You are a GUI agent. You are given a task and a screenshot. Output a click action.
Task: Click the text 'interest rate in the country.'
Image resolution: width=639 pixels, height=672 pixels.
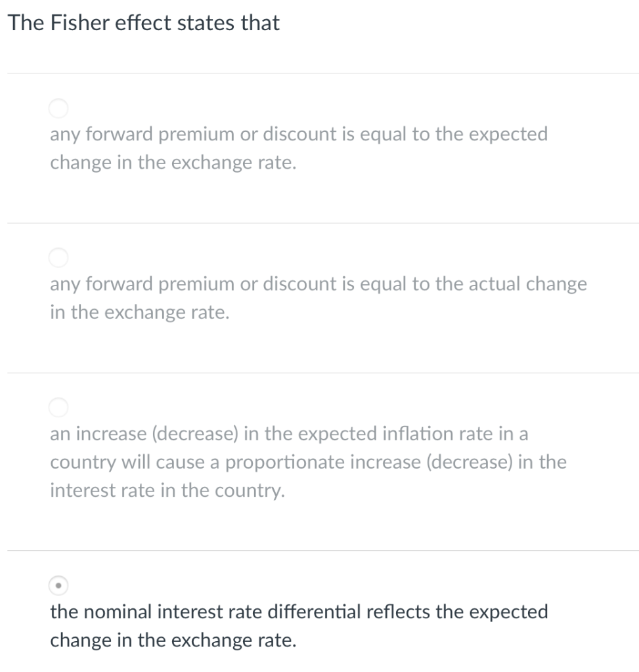pos(167,491)
